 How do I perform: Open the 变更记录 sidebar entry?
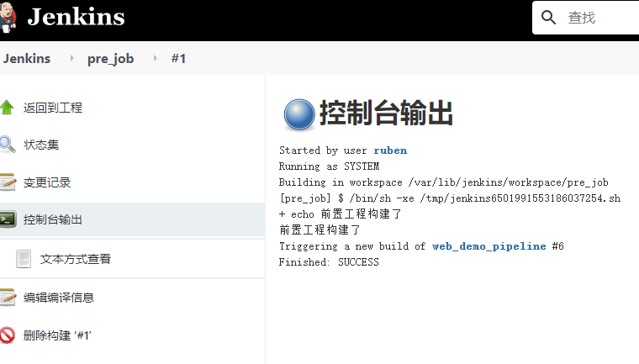pos(47,182)
